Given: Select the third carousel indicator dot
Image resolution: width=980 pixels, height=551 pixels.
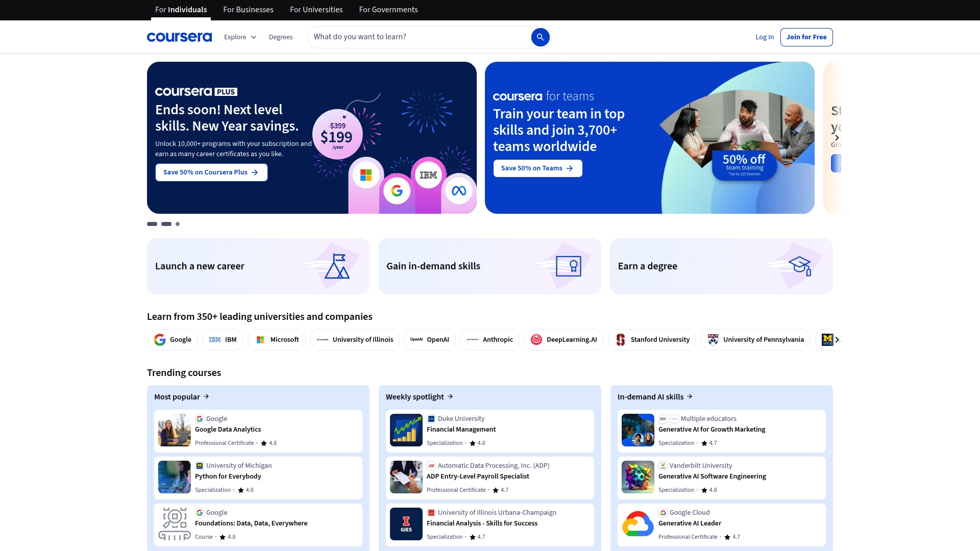Looking at the screenshot, I should point(177,223).
